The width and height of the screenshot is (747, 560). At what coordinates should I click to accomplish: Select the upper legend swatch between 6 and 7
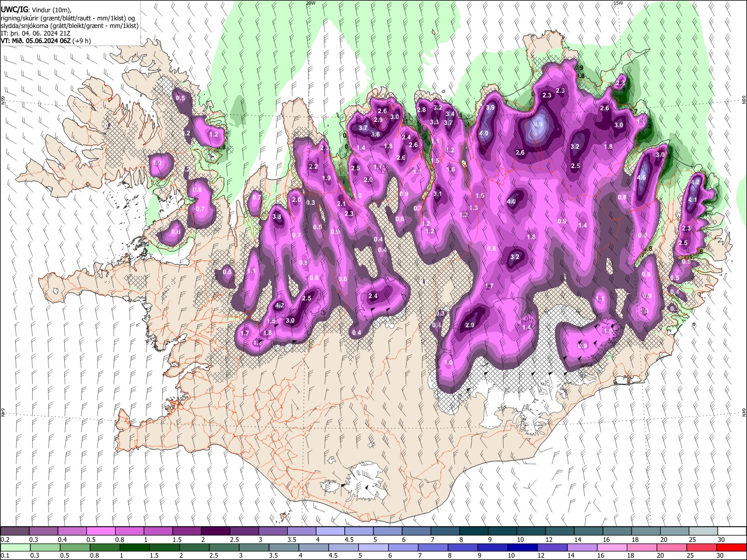[416, 531]
